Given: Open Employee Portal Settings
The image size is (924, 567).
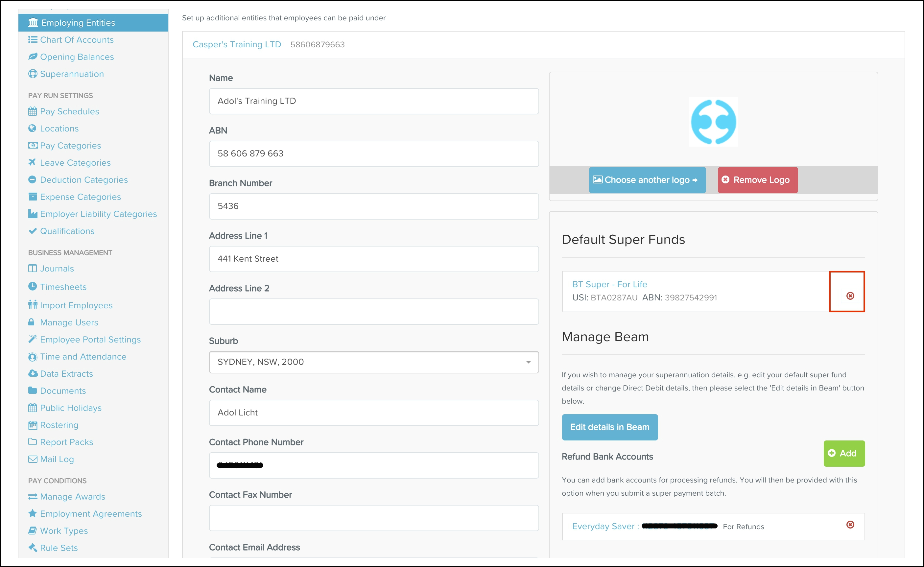Looking at the screenshot, I should [90, 339].
